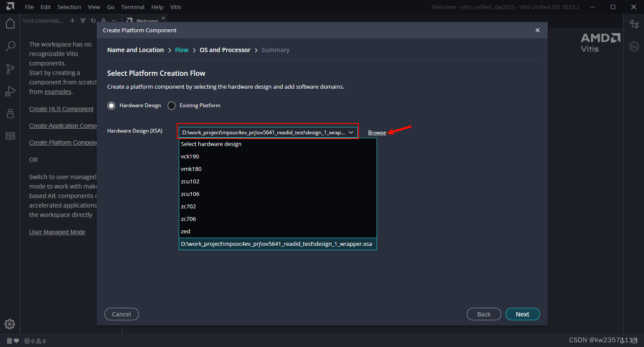Open the Create Application Component link

pos(63,126)
